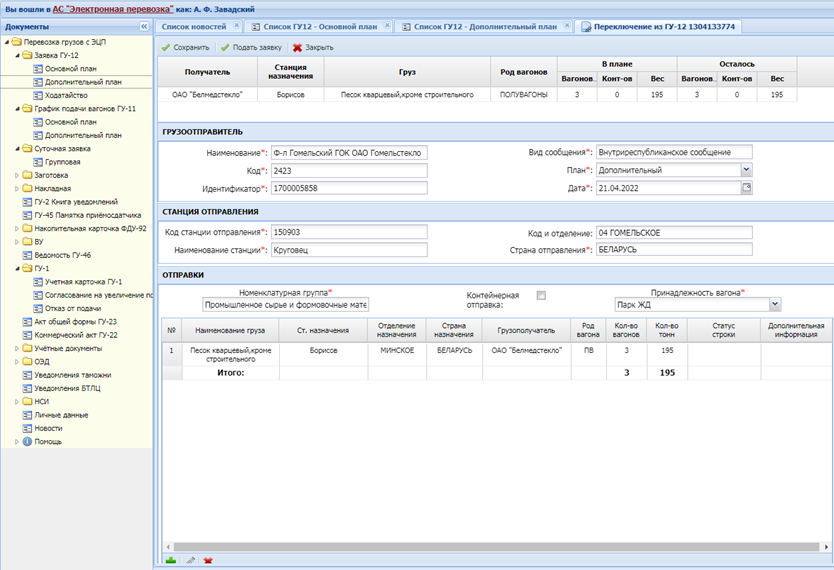Close the Список новостей tab
Screen dimensions: 834x570
tap(237, 26)
